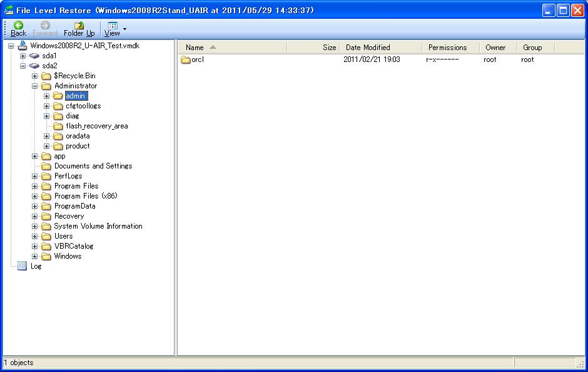Expand the Users folder node
This screenshot has width=588, height=372.
pos(34,236)
